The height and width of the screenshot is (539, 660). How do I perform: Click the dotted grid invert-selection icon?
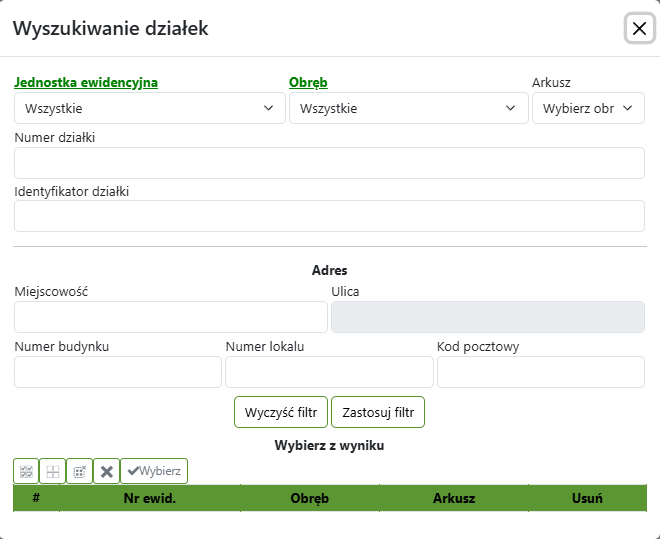pos(80,471)
